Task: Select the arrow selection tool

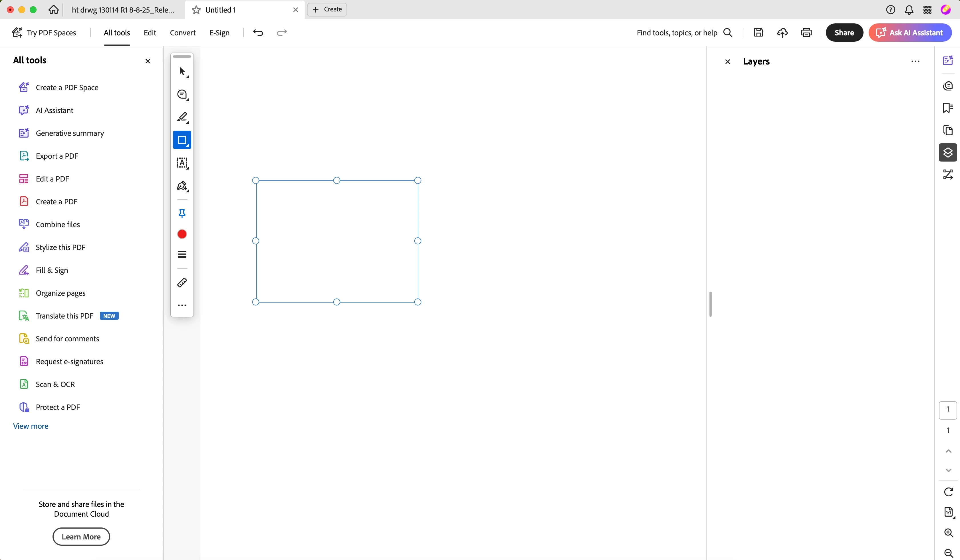Action: tap(182, 72)
